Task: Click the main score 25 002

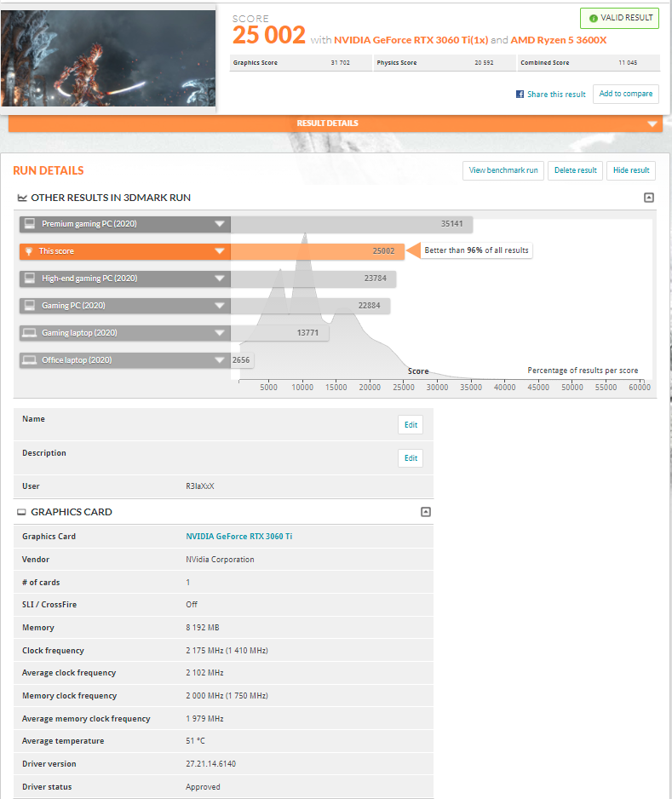Action: pos(268,35)
